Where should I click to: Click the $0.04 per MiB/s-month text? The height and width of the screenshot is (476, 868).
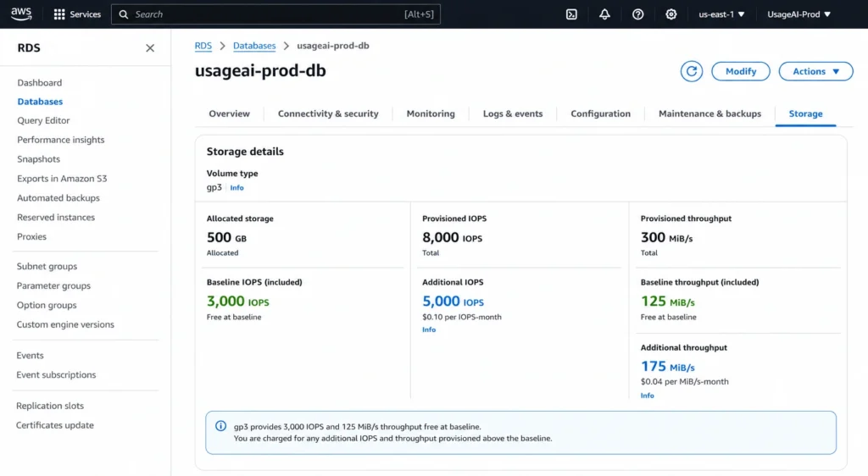684,382
